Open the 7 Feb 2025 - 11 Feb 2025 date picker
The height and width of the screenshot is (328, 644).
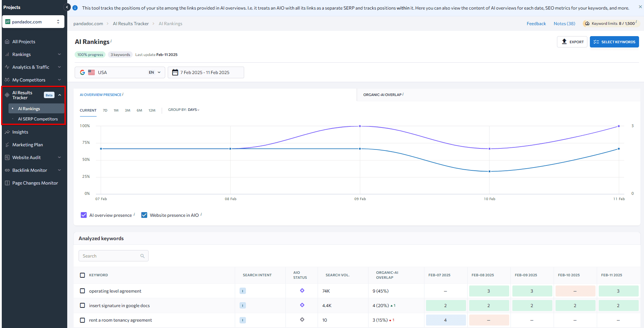coord(206,72)
